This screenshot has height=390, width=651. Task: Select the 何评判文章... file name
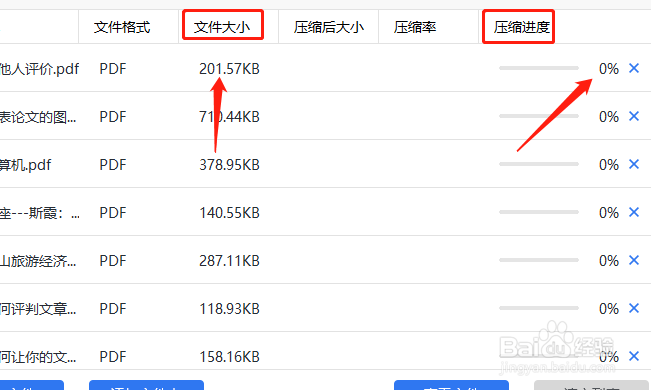38,309
